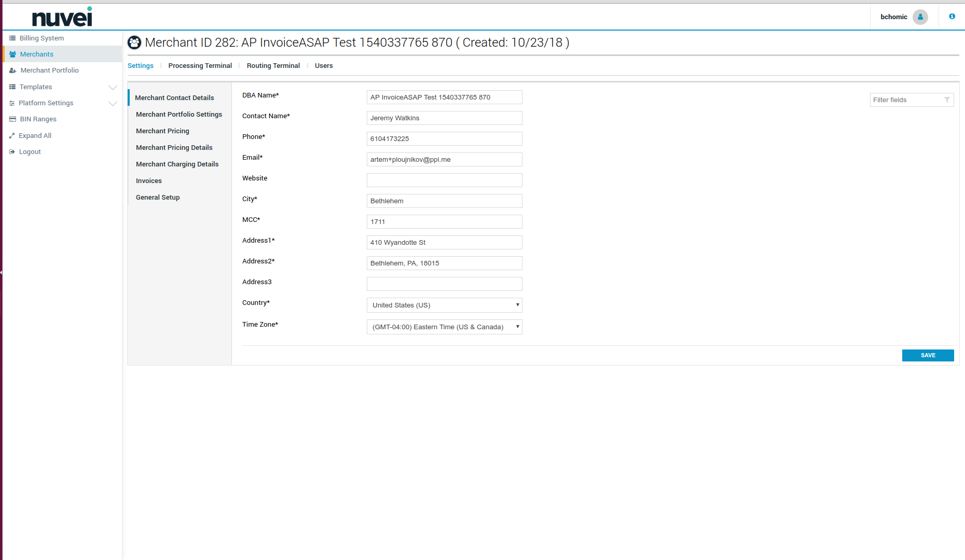
Task: Click the 'Country*' label
Action: 256,303
